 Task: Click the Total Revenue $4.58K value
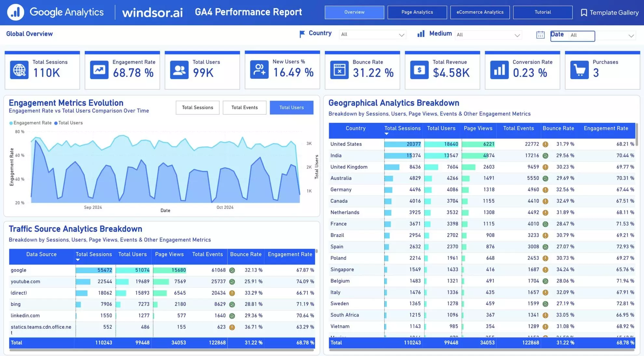(x=451, y=73)
